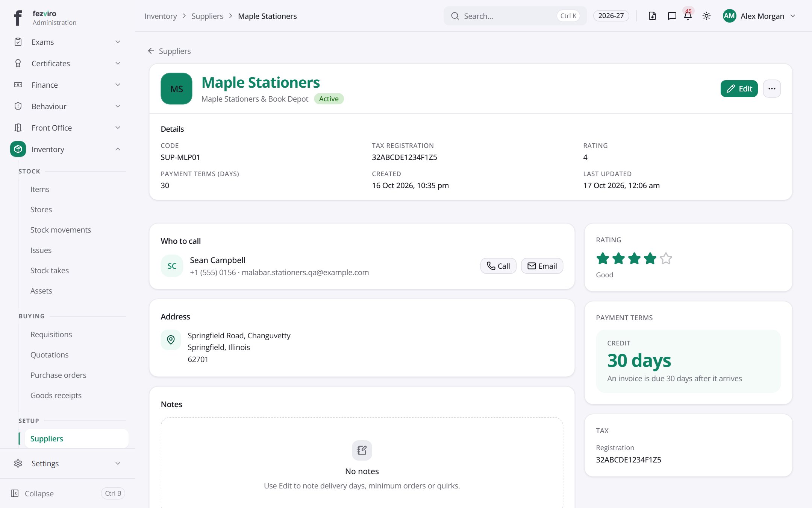Select Suppliers under Setup
This screenshot has height=508, width=812.
[76, 438]
